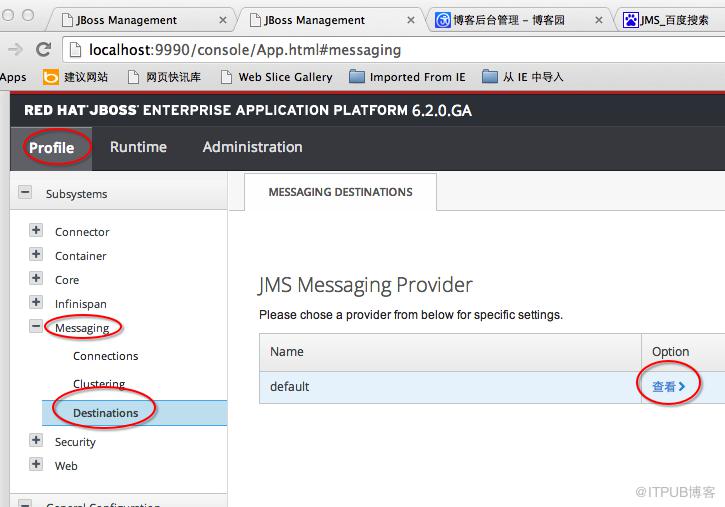Expand the Infinispan subsystem
This screenshot has height=507, width=725.
36,302
